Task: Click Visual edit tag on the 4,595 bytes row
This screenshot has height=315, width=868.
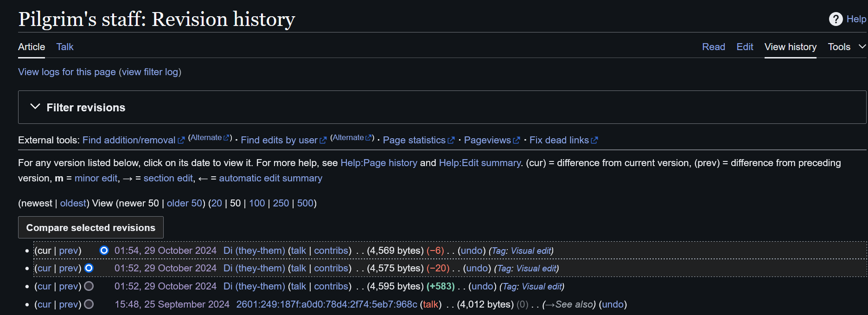Action: point(542,286)
